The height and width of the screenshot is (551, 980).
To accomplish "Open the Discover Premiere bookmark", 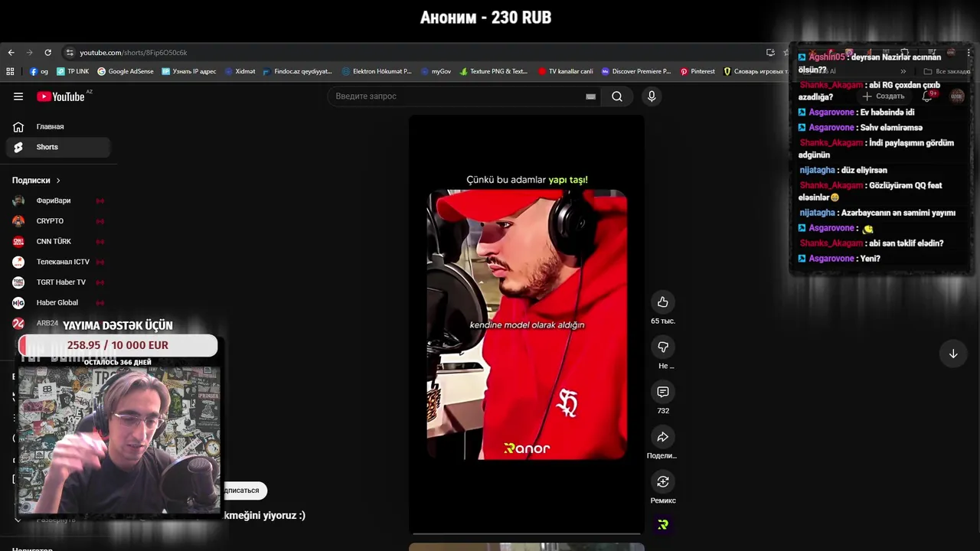I will point(636,71).
